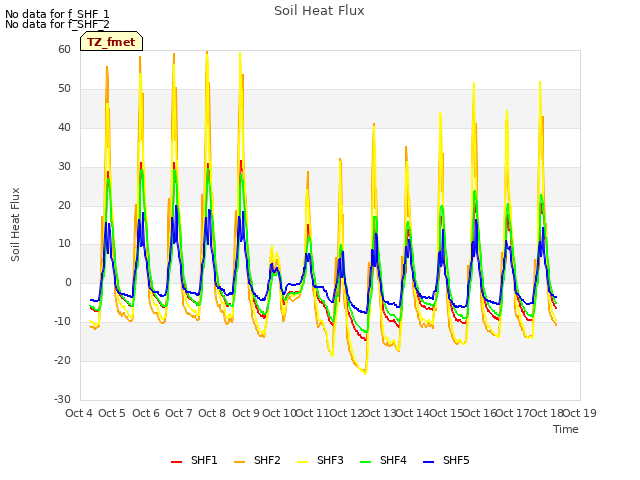Click the SHF4 legend label
The height and width of the screenshot is (480, 640).
click(393, 461)
